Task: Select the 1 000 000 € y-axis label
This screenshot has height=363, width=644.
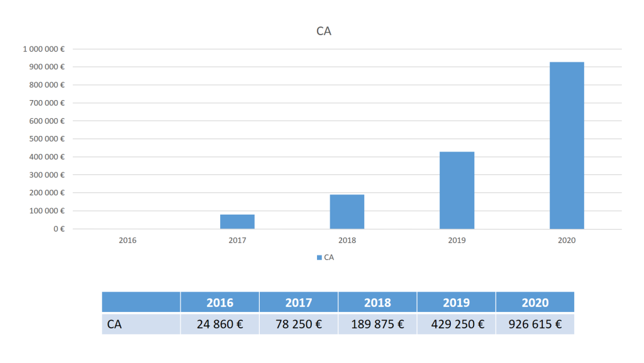Action: click(44, 49)
